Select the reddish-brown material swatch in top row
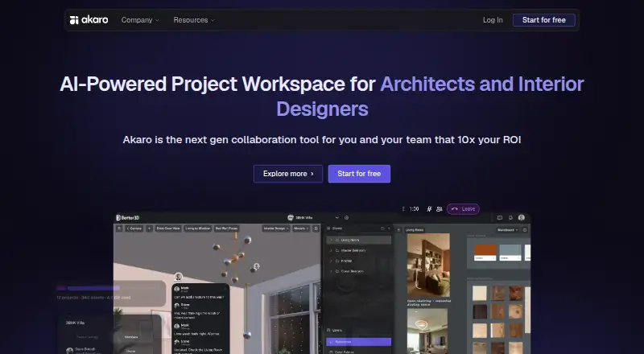644x354 pixels. click(x=515, y=293)
